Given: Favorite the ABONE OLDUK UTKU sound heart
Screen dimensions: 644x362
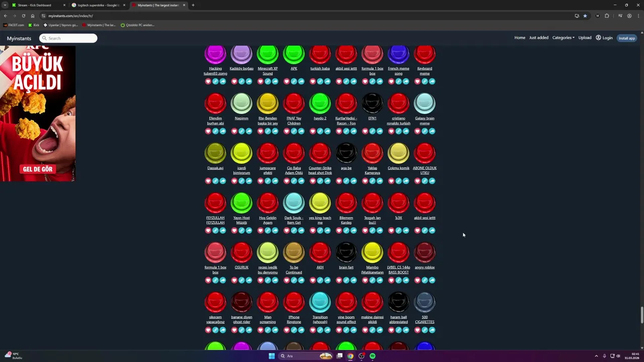Looking at the screenshot, I should 417,181.
